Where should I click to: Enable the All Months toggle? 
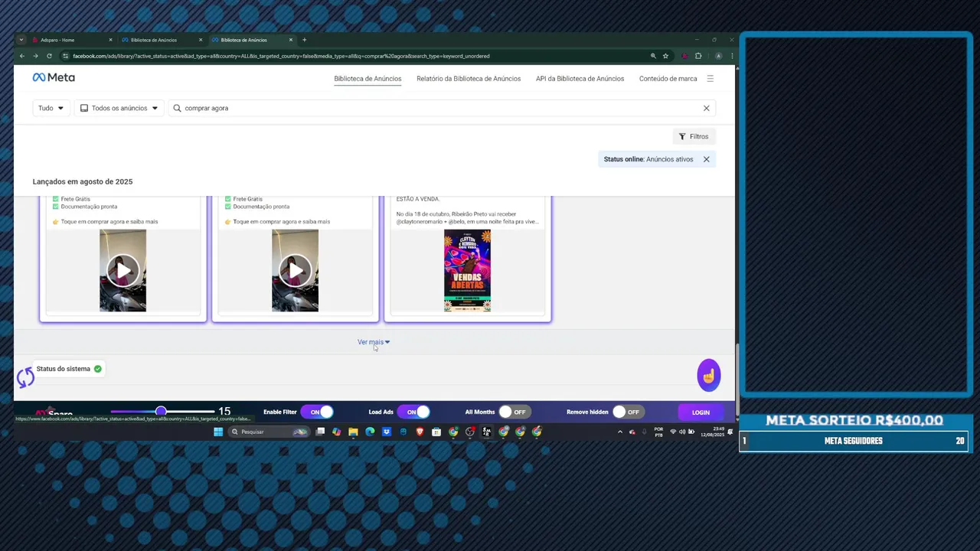[514, 412]
